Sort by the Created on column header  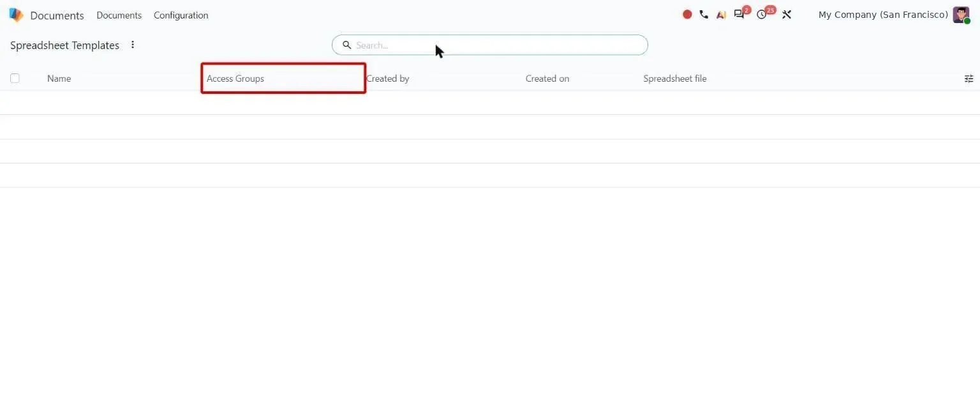(547, 79)
